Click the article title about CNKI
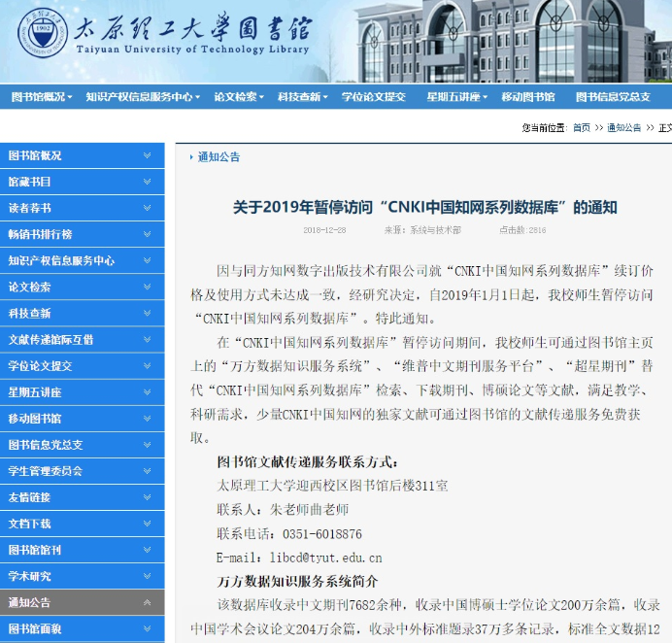Image resolution: width=672 pixels, height=643 pixels. tap(424, 208)
